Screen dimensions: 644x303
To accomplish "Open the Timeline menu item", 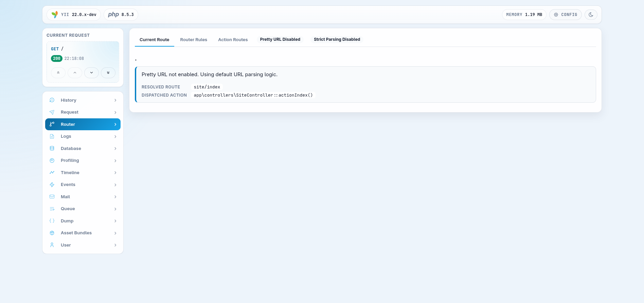I will (x=83, y=173).
